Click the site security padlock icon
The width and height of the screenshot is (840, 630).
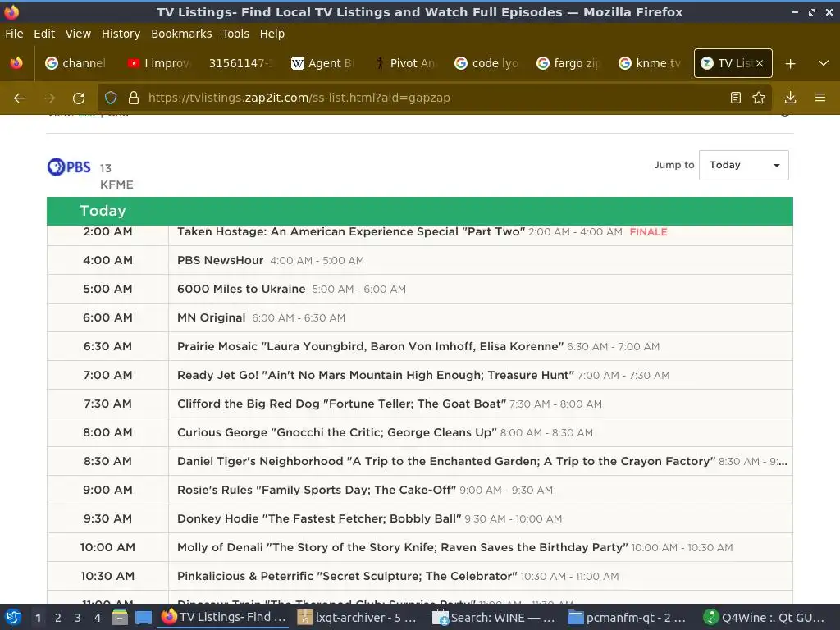tap(134, 98)
